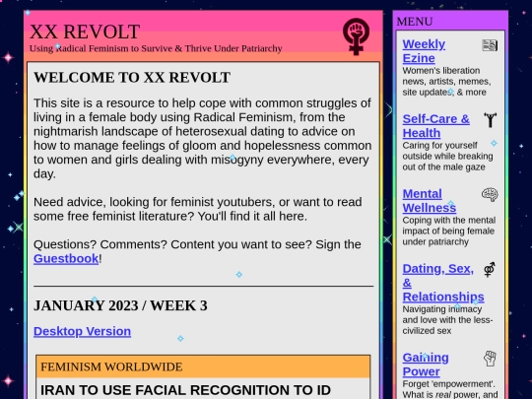Open the Self-Care & Health link
532x399 pixels.
(x=436, y=126)
